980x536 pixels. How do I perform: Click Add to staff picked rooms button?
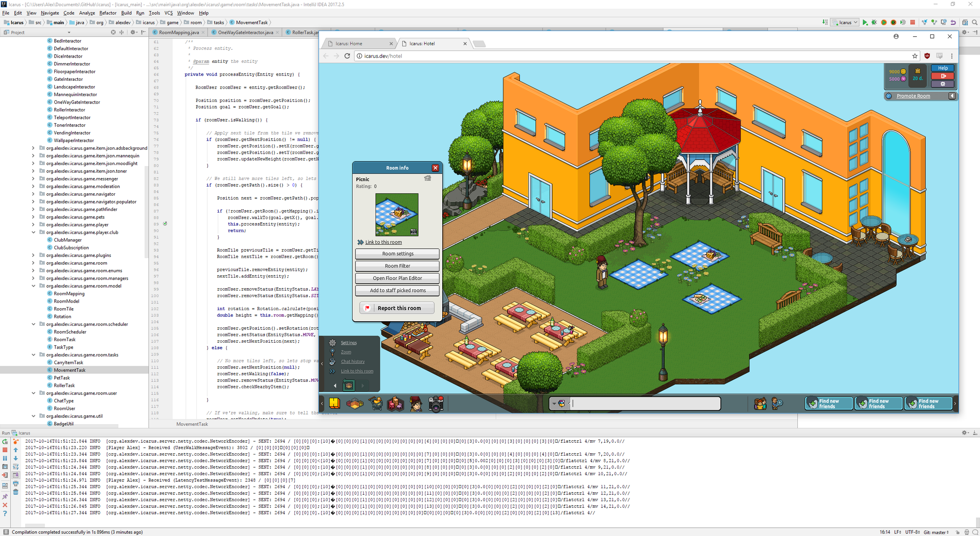[x=397, y=291]
